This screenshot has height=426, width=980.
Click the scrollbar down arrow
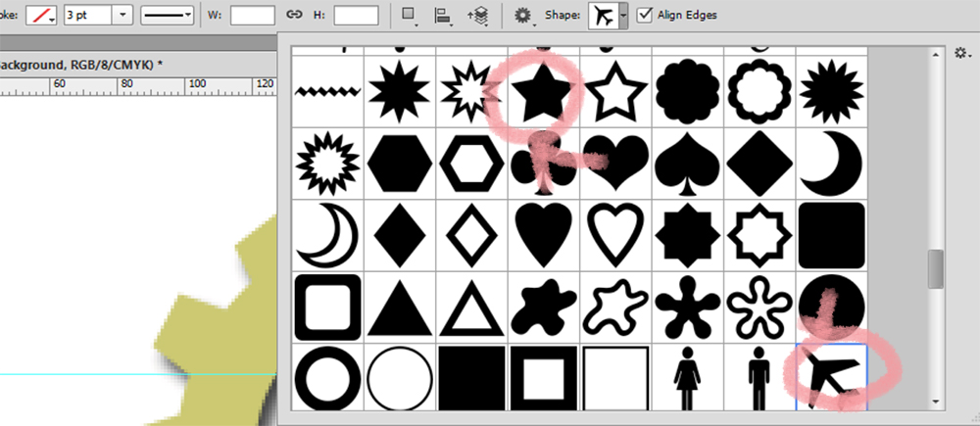tap(936, 402)
